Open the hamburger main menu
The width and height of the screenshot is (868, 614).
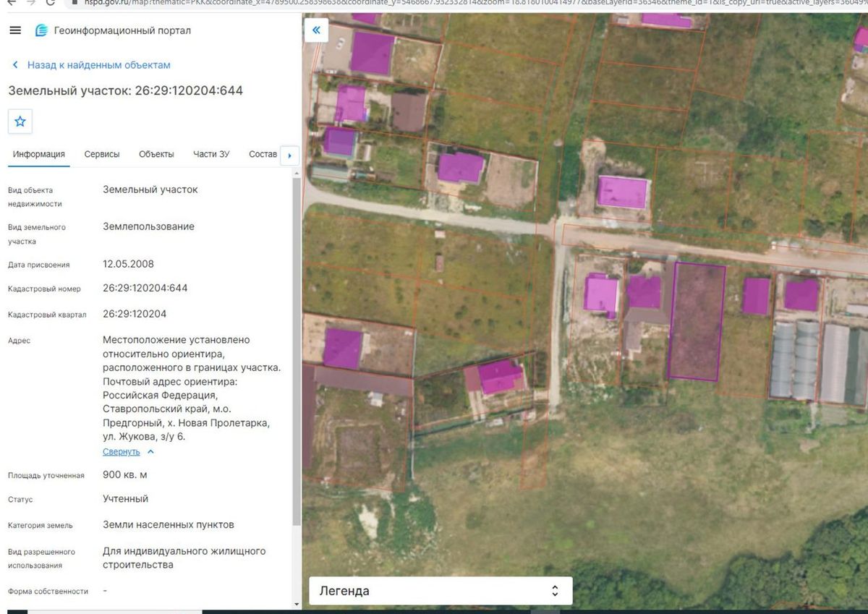point(15,30)
